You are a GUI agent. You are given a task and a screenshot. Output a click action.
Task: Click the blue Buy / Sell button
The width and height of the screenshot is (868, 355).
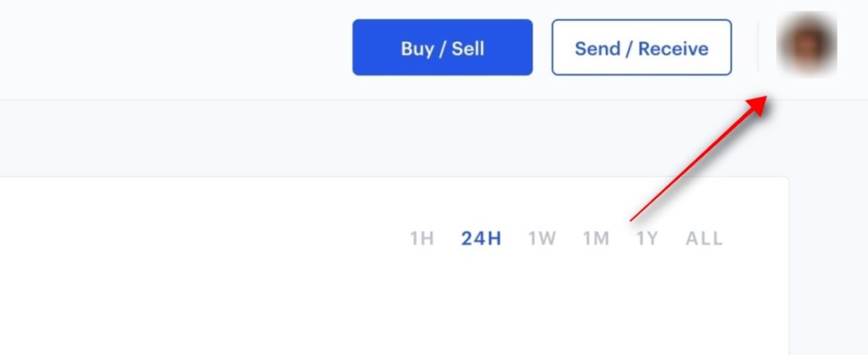tap(442, 47)
